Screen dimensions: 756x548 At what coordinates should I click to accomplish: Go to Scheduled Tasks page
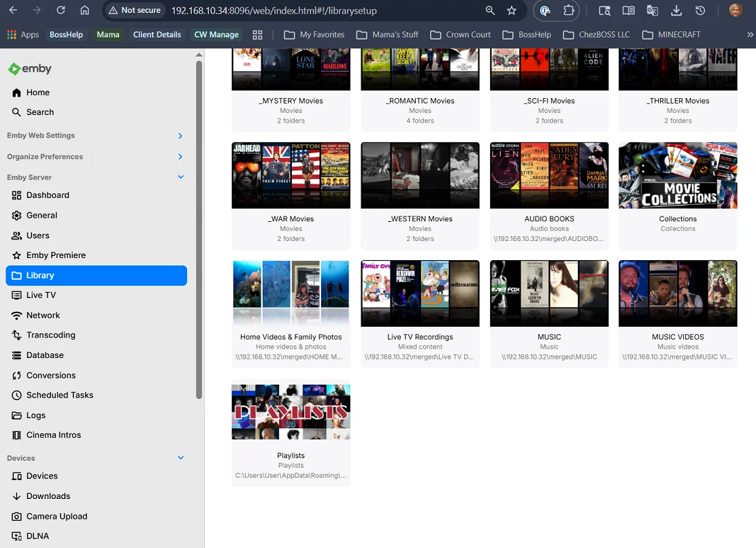click(60, 395)
